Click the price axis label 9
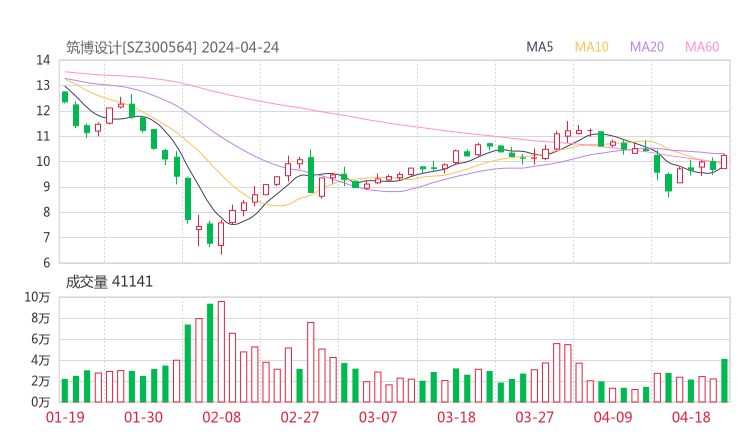 [46, 187]
